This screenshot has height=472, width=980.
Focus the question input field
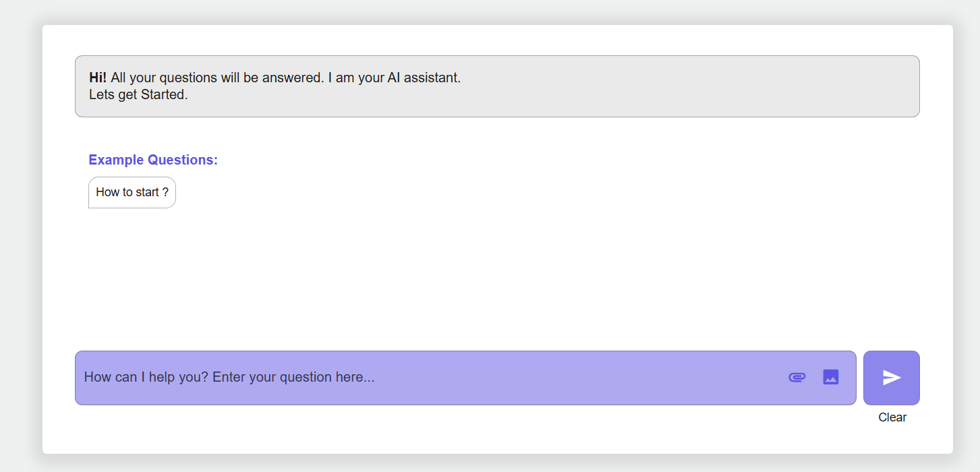(x=432, y=378)
